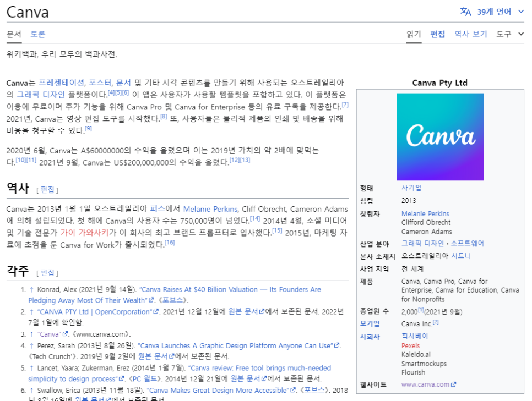Image resolution: width=532 pixels, height=401 pixels.
Task: Jump up via arrow of reference 6
Action: pyautogui.click(x=31, y=391)
